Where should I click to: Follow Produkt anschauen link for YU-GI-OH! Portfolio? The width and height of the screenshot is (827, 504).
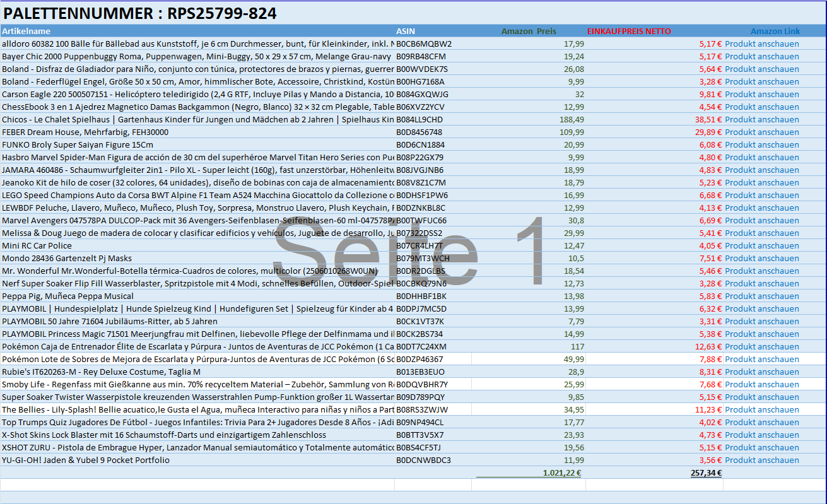(761, 460)
